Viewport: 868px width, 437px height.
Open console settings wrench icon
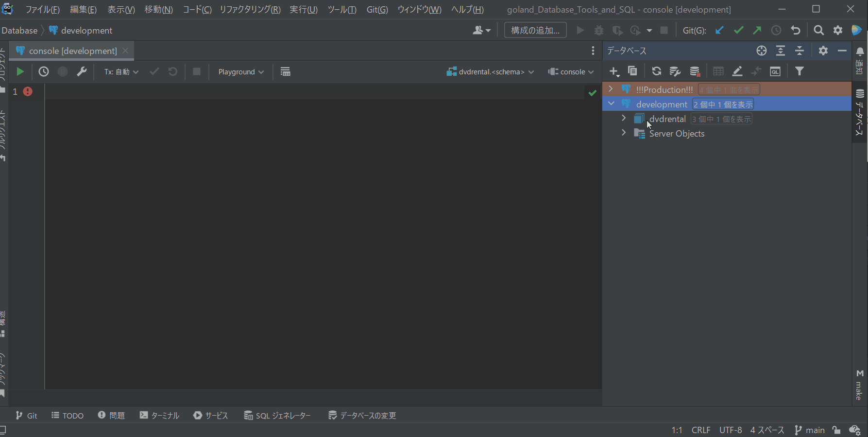[82, 72]
